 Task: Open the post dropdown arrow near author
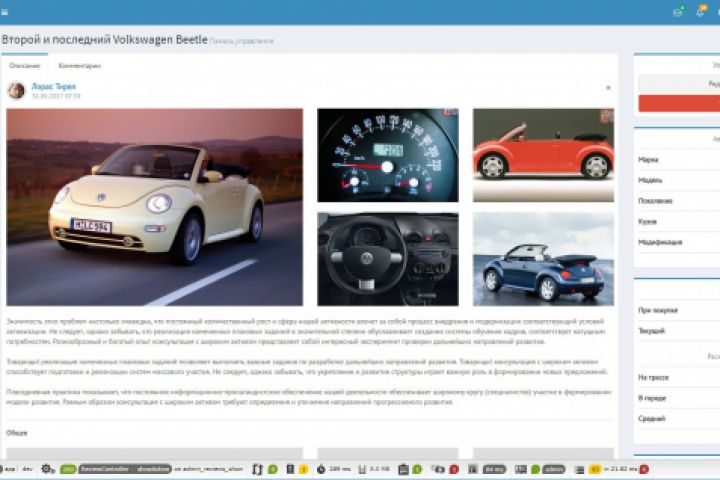coord(608,87)
